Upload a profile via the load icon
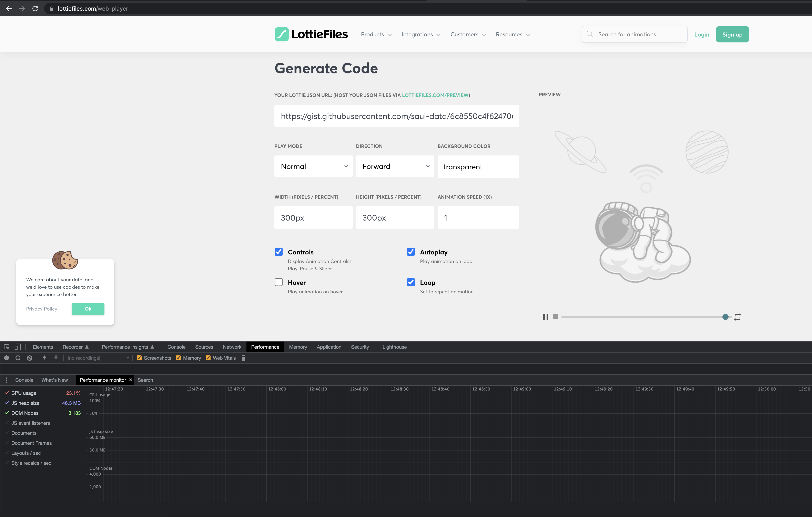Viewport: 812px width, 517px height. 44,358
